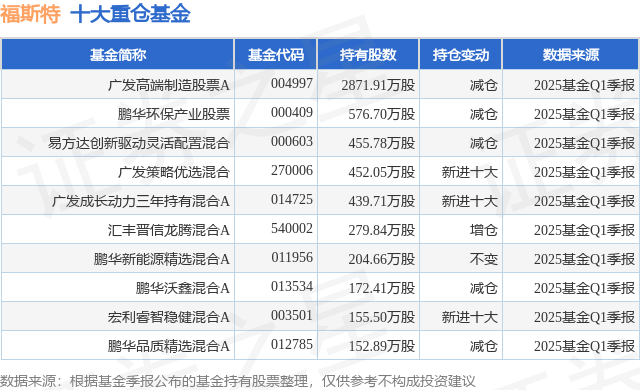Image resolution: width=640 pixels, height=390 pixels.
Task: Click fund code 270006
Action: [x=292, y=170]
